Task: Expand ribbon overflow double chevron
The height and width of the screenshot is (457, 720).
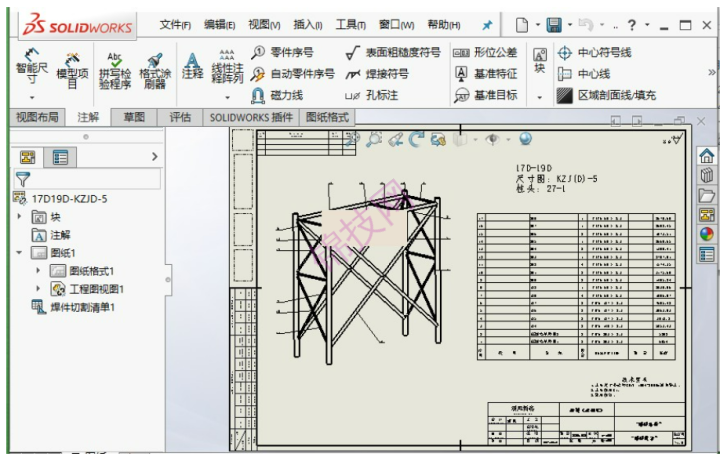Action: [711, 72]
